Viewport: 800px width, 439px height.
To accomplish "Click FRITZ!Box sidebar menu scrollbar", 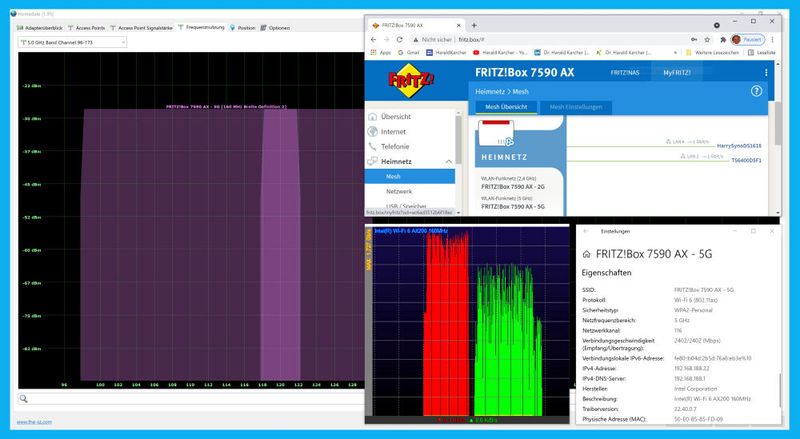I will [x=458, y=140].
